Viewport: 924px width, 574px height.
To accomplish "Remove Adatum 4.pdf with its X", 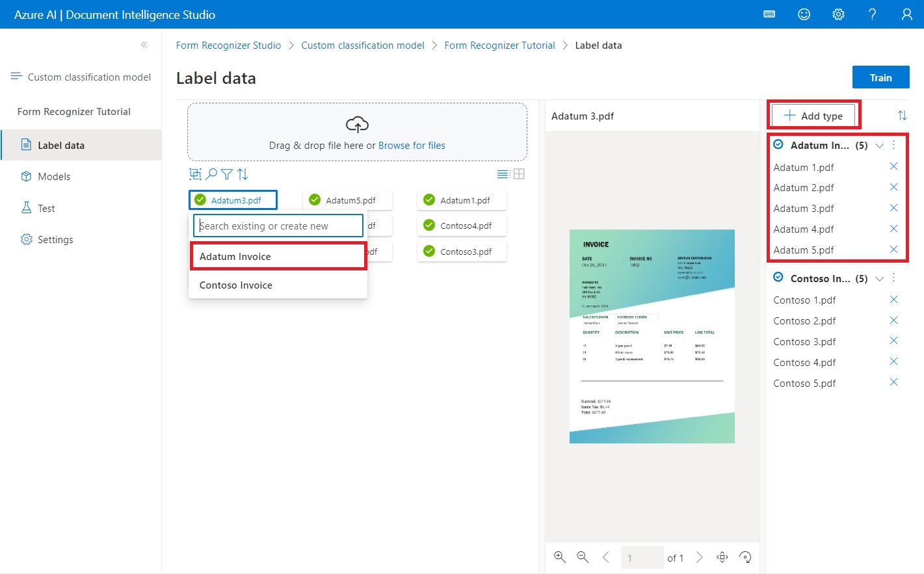I will [894, 229].
